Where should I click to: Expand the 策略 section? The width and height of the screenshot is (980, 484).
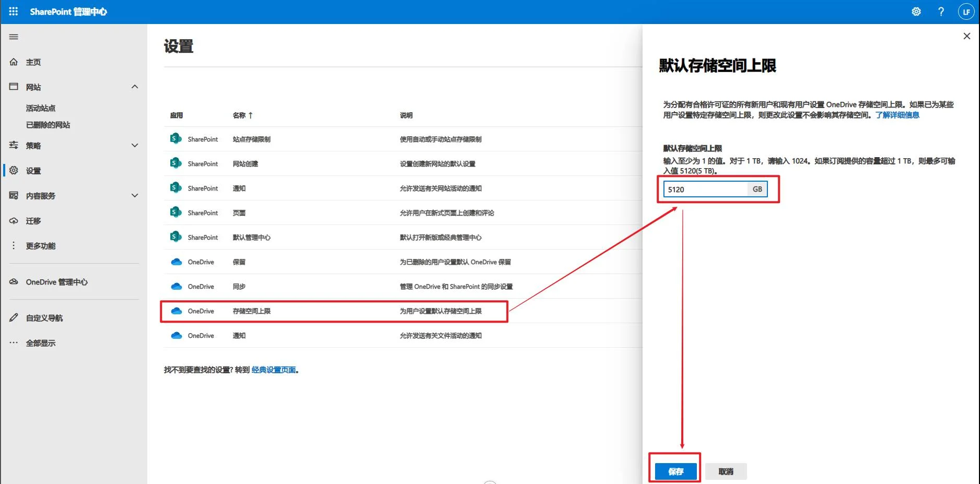point(135,145)
